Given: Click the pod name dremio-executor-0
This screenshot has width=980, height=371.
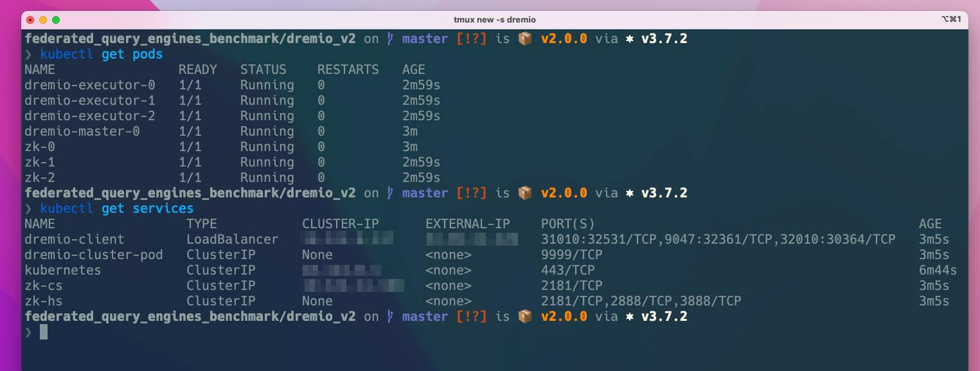Looking at the screenshot, I should (x=90, y=85).
